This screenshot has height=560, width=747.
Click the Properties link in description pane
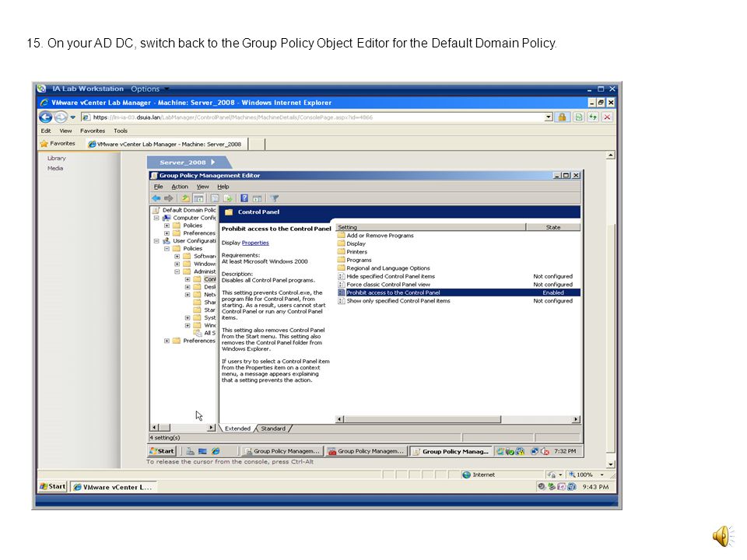pos(255,243)
